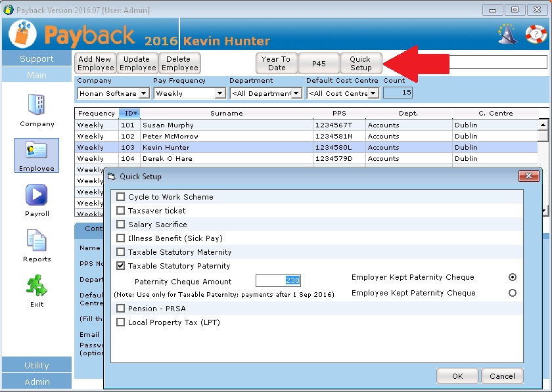The width and height of the screenshot is (552, 392).
Task: Expand the Company dropdown list
Action: coord(144,94)
